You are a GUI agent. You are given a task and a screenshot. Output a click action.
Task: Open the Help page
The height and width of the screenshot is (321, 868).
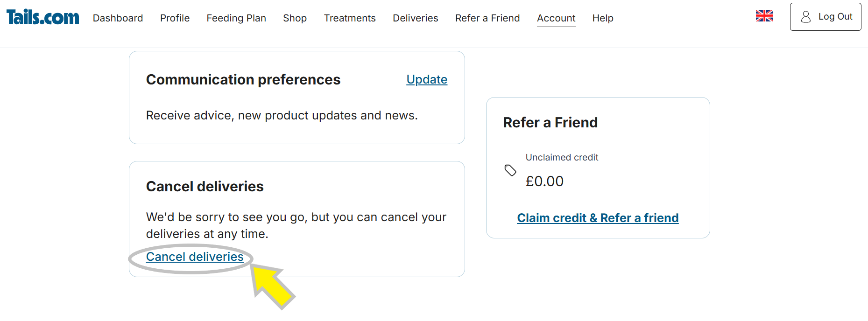pyautogui.click(x=603, y=18)
